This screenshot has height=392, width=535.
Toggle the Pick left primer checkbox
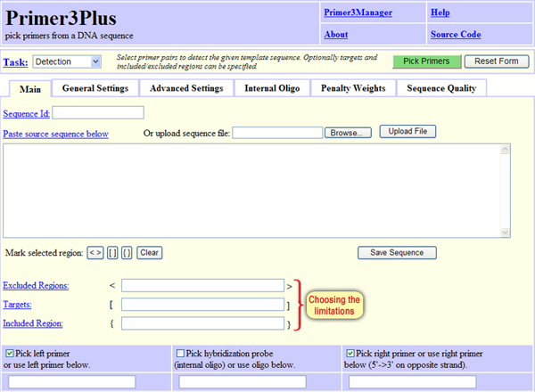[x=9, y=351]
